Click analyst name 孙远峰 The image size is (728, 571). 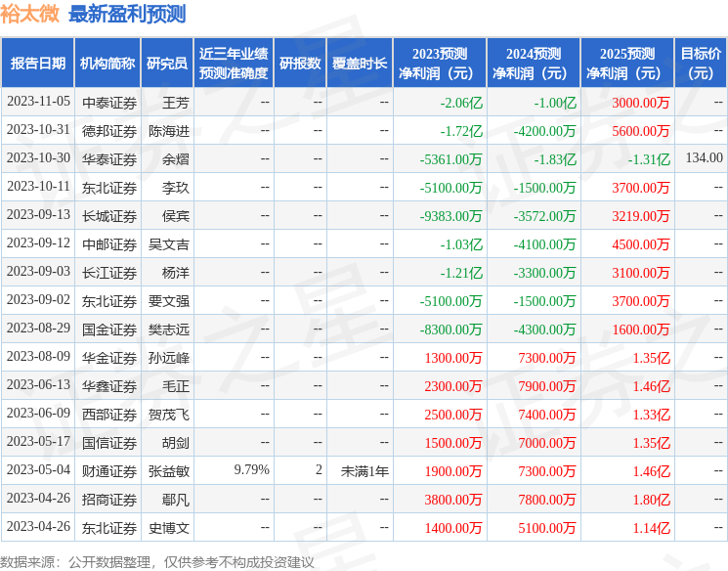click(168, 358)
